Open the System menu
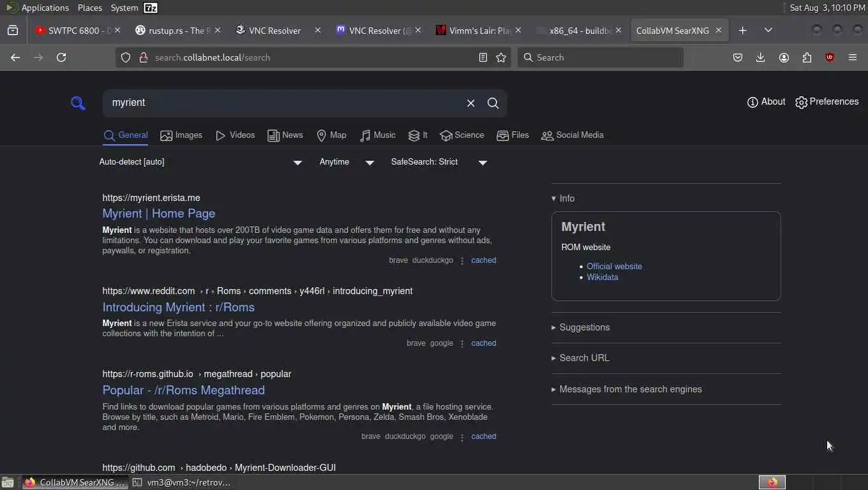The image size is (868, 490). (124, 8)
